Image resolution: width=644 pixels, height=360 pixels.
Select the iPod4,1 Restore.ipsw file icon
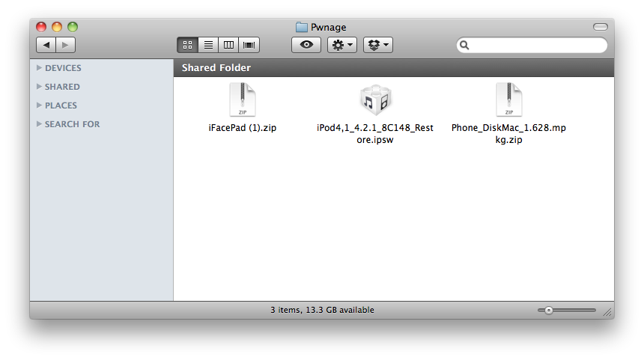[x=375, y=100]
